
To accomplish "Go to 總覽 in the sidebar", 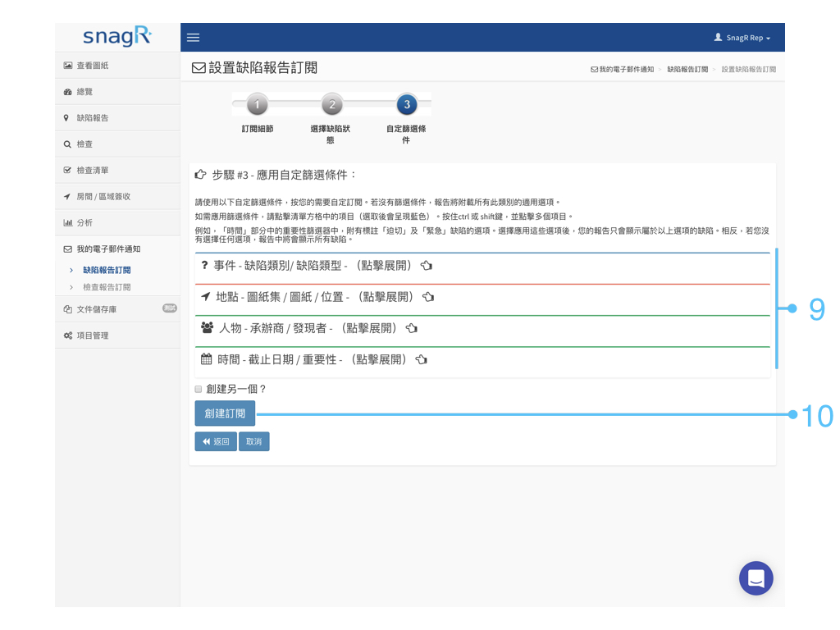I will (117, 92).
